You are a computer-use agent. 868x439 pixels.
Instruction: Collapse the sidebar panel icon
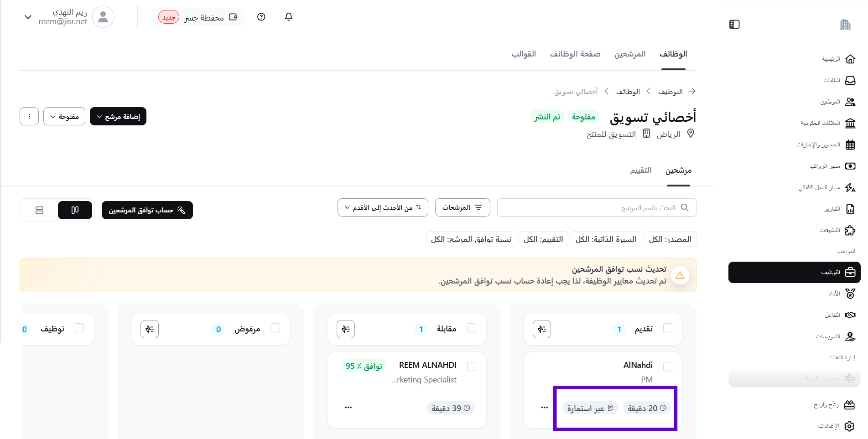(x=734, y=24)
